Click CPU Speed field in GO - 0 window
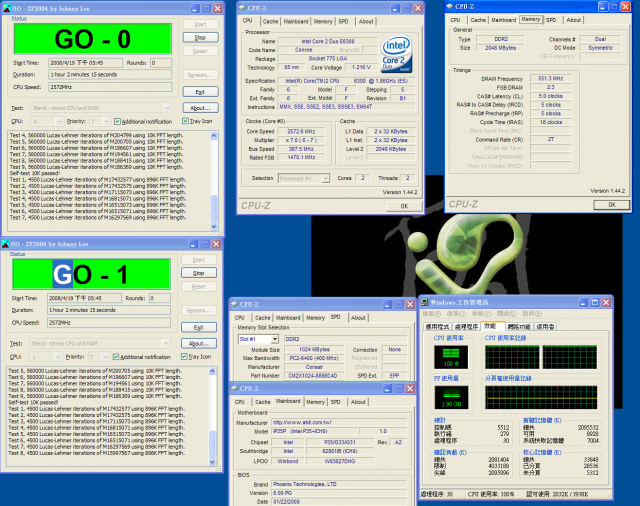Image resolution: width=640 pixels, height=506 pixels. [110, 87]
